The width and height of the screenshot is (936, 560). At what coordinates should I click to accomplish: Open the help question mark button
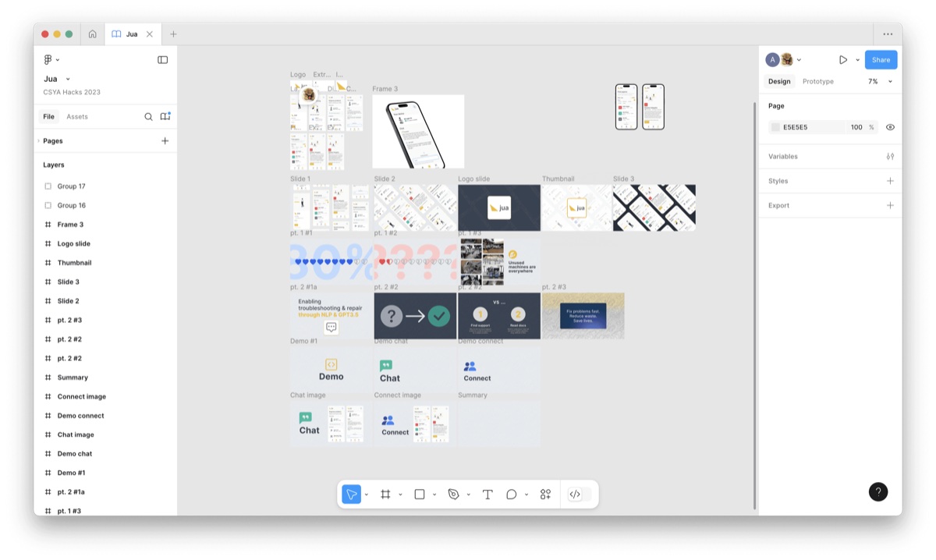click(878, 491)
